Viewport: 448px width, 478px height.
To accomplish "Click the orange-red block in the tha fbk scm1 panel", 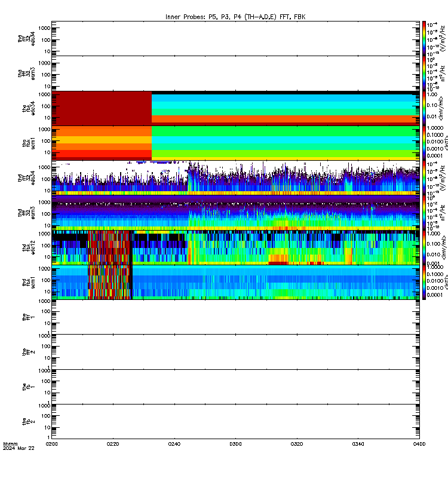I will (x=102, y=143).
